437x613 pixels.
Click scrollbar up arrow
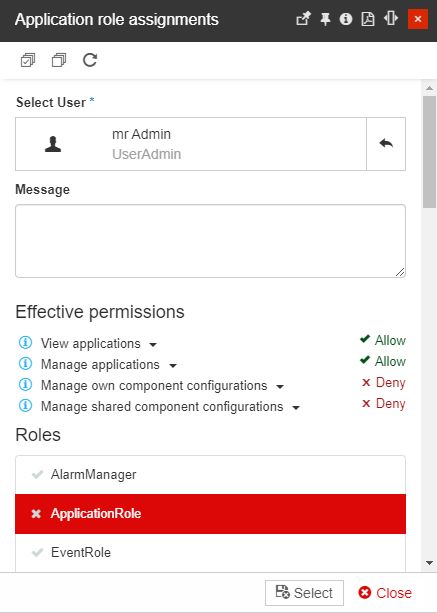(x=430, y=88)
